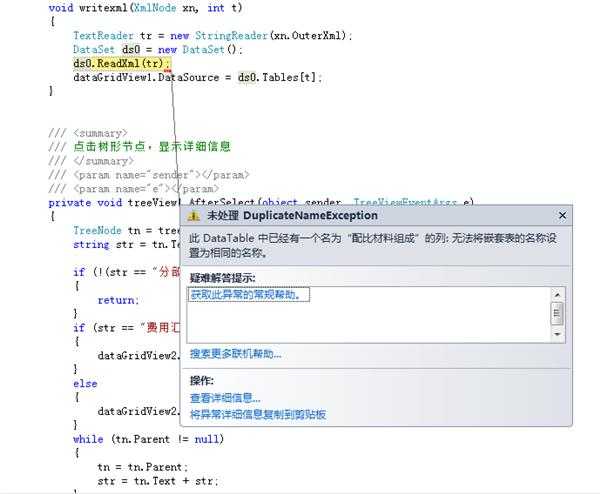Click the OuterXml property in code

pos(316,36)
